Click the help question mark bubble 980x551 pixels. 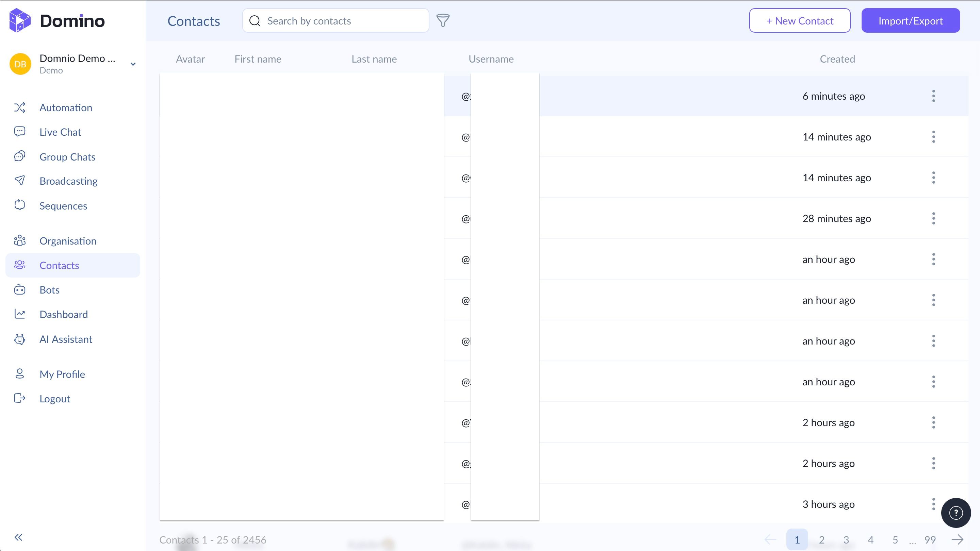pos(955,513)
